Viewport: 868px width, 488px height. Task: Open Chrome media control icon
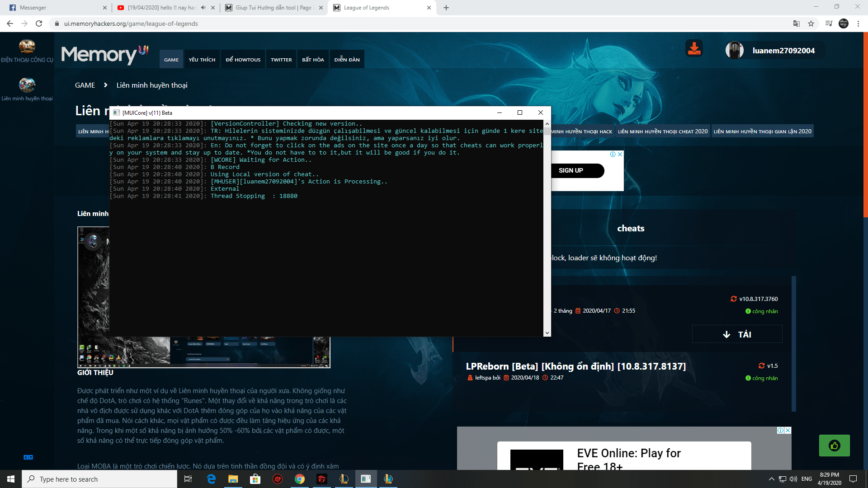point(829,23)
